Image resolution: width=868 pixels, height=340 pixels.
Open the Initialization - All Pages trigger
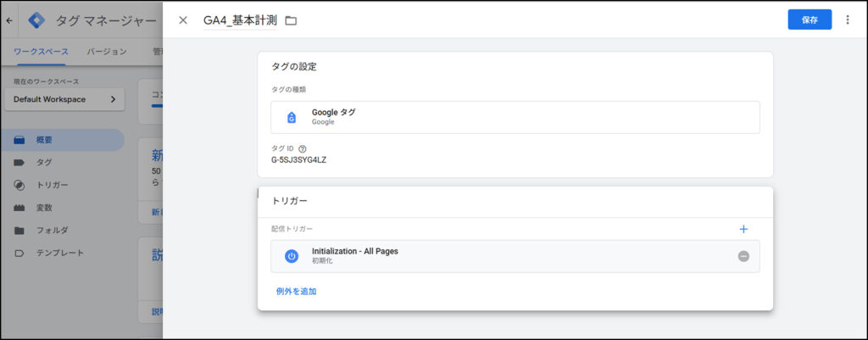coord(515,256)
